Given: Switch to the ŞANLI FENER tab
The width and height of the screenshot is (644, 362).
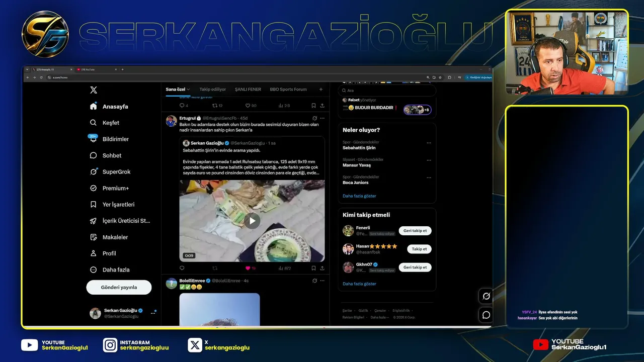Looking at the screenshot, I should click(248, 89).
